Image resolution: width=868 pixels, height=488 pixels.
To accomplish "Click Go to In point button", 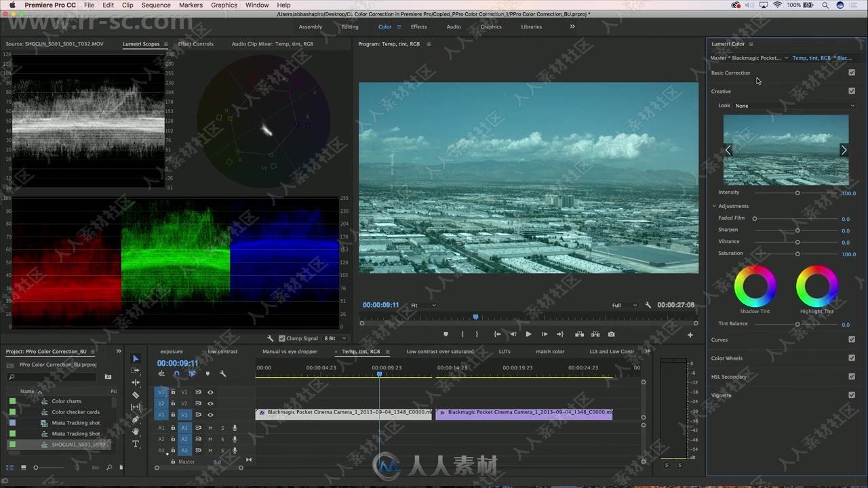I will (x=497, y=334).
